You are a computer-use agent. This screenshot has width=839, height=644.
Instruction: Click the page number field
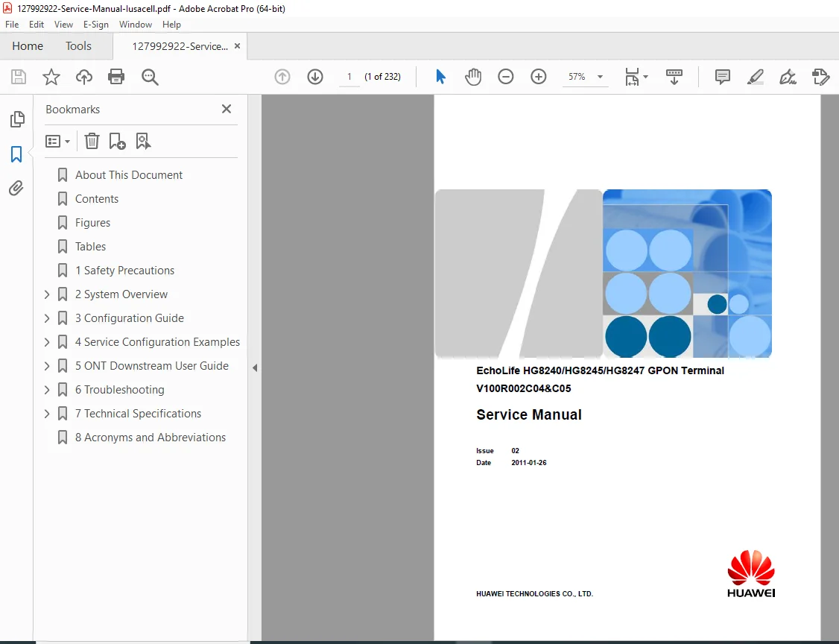[349, 77]
